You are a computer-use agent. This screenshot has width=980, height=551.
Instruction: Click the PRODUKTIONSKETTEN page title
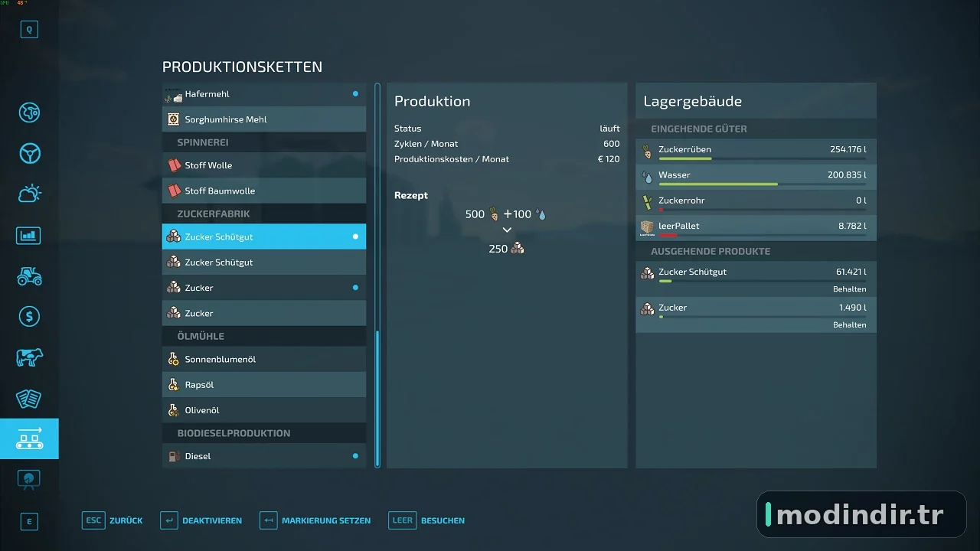(x=242, y=67)
